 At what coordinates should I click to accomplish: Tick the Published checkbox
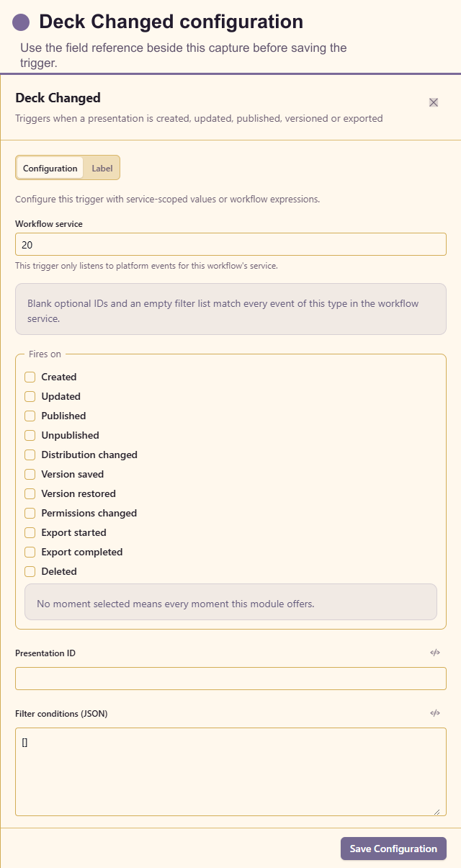[30, 416]
